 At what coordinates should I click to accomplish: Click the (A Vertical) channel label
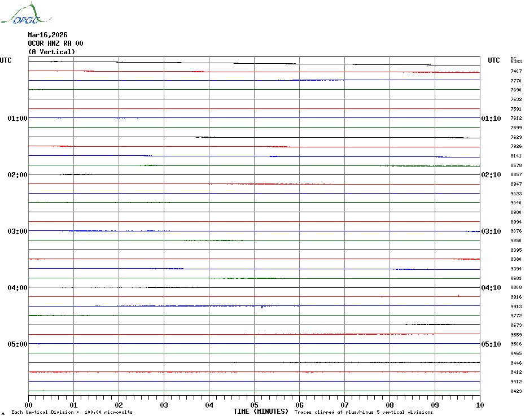coord(51,52)
